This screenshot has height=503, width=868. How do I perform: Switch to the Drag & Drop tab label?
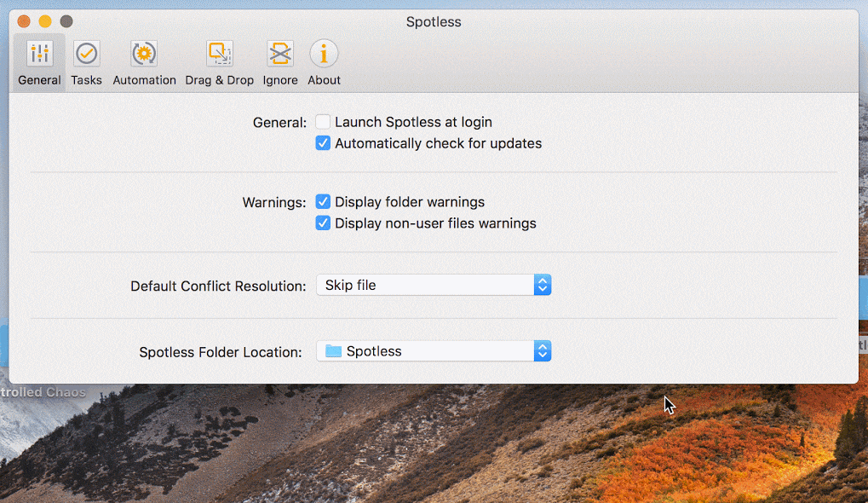tap(219, 80)
